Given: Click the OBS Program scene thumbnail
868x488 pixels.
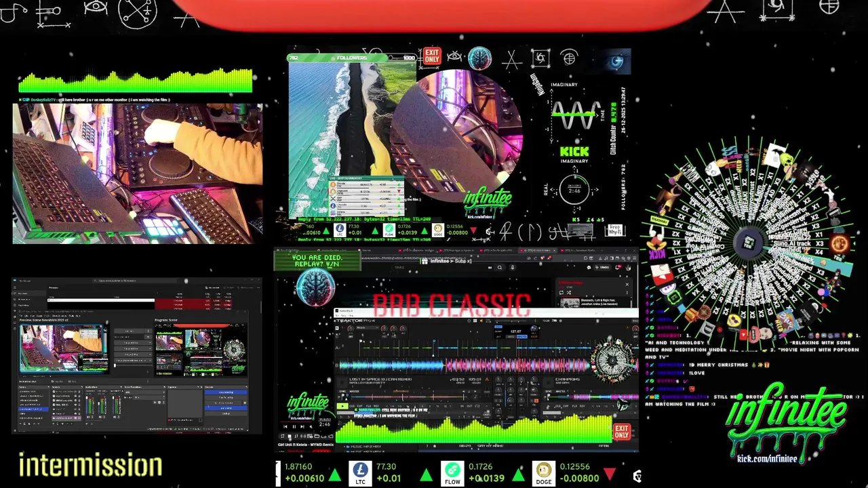Looking at the screenshot, I should click(x=201, y=350).
